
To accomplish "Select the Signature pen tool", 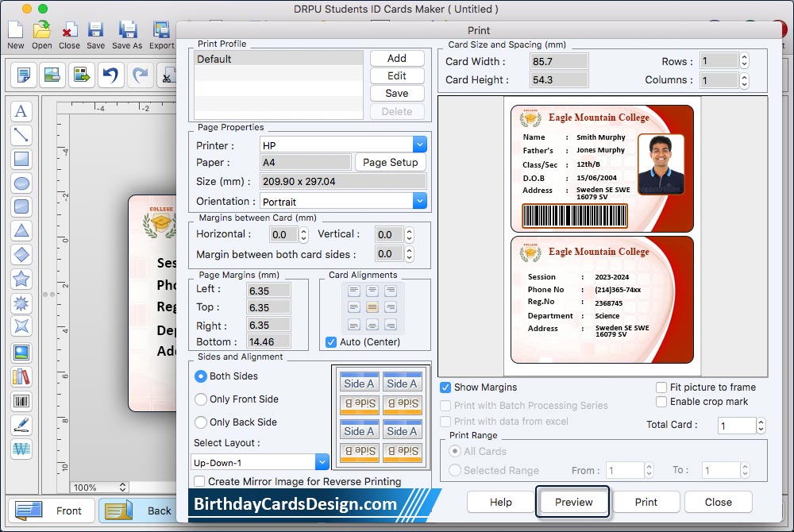I will click(21, 425).
